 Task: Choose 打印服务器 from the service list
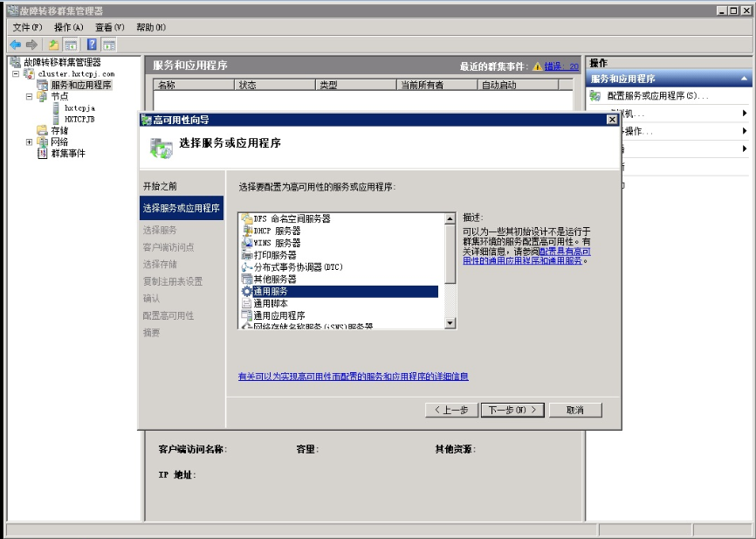(275, 255)
